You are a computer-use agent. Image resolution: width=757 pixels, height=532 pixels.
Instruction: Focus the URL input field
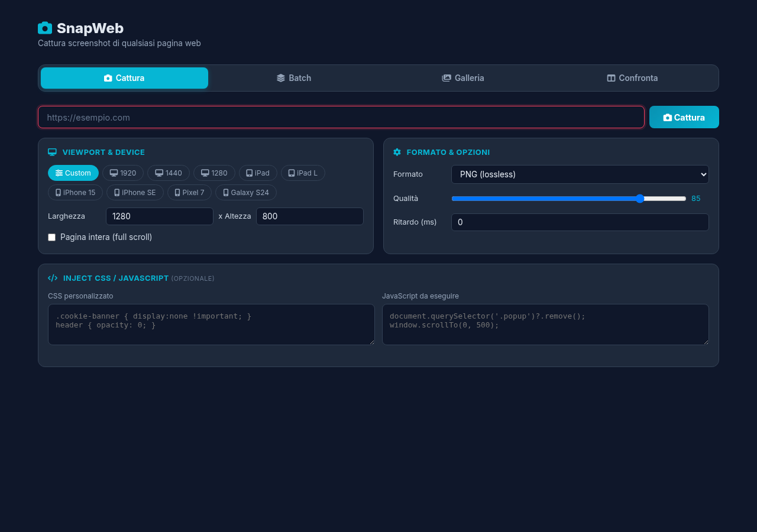(341, 117)
